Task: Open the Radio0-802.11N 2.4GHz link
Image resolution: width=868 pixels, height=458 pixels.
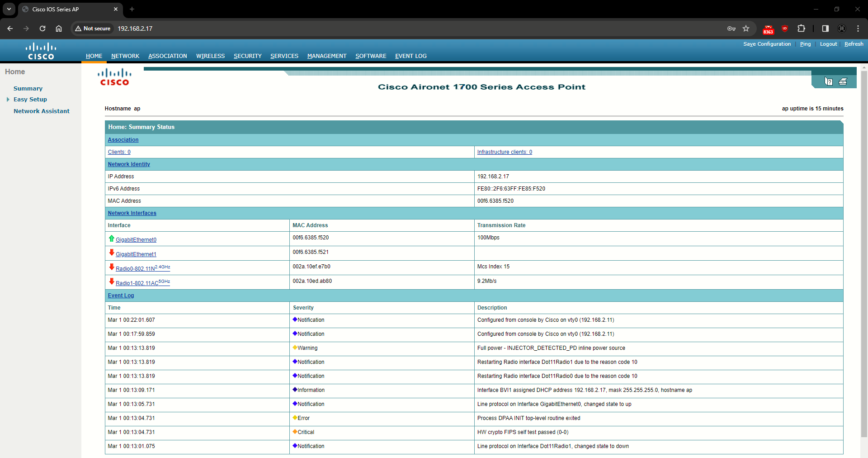Action: pyautogui.click(x=143, y=268)
